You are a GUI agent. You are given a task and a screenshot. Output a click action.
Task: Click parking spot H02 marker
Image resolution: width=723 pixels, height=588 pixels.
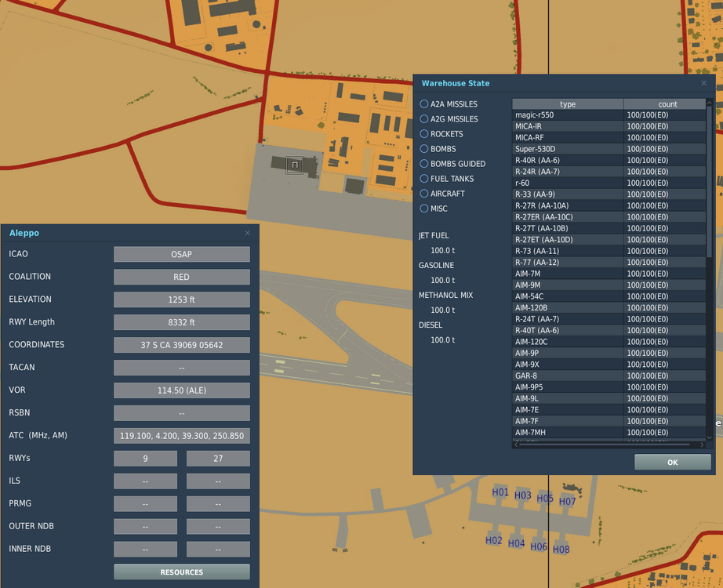tap(493, 540)
